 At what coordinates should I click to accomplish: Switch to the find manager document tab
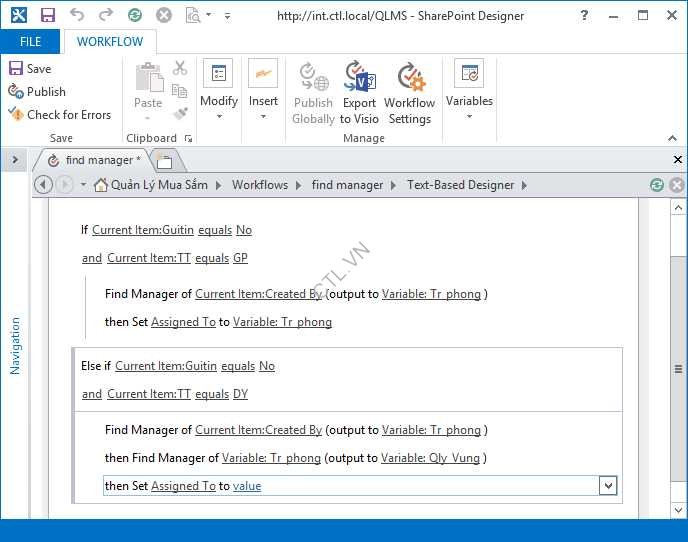96,160
